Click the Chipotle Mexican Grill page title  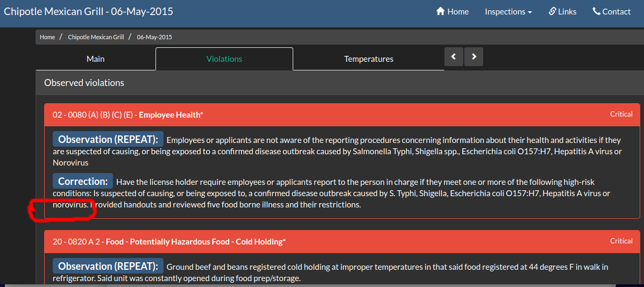tap(88, 11)
